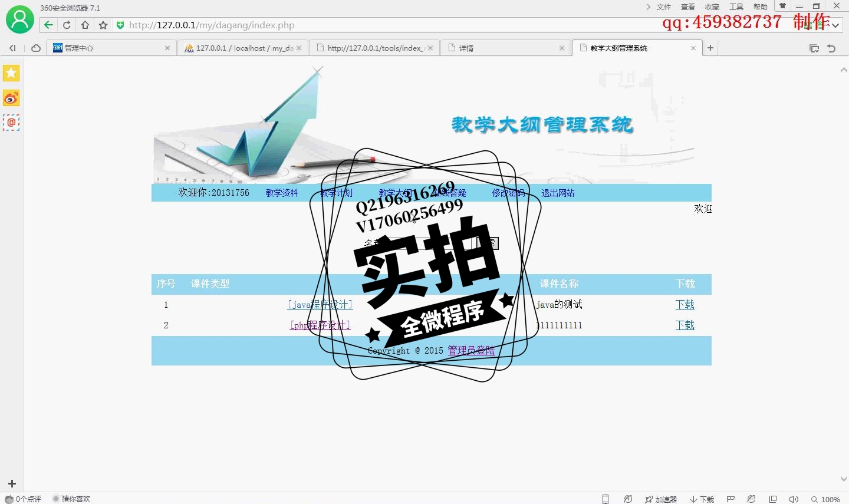Viewport: 849px width, 504px height.
Task: Switch to the 127.0.0.1/tools/index tab
Action: click(x=374, y=48)
